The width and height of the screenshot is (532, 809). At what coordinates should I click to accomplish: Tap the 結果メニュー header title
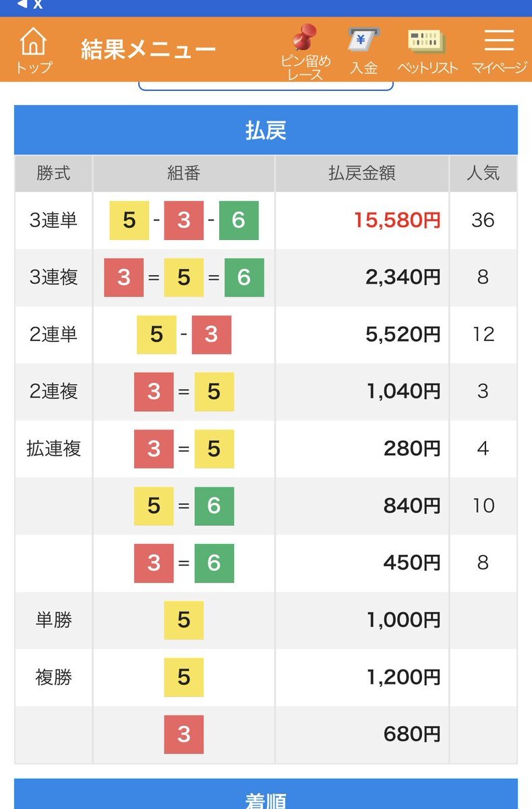pos(148,49)
